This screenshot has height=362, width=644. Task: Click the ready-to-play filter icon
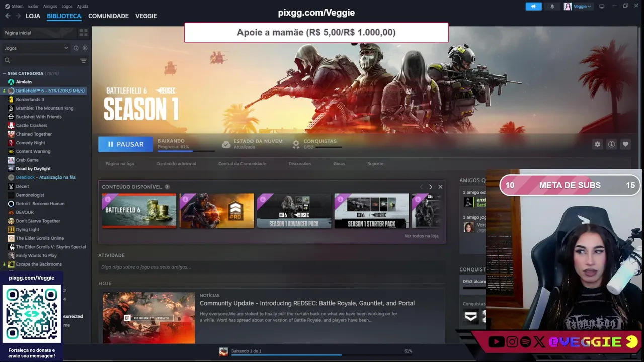point(85,48)
